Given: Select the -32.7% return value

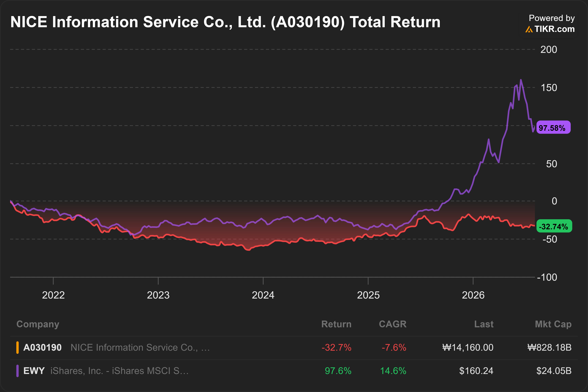Looking at the screenshot, I should pos(336,348).
